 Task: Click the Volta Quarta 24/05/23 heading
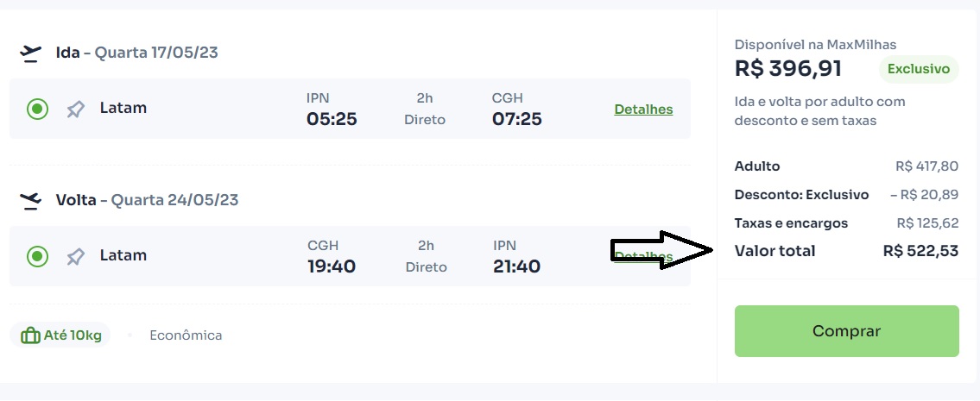click(x=147, y=200)
